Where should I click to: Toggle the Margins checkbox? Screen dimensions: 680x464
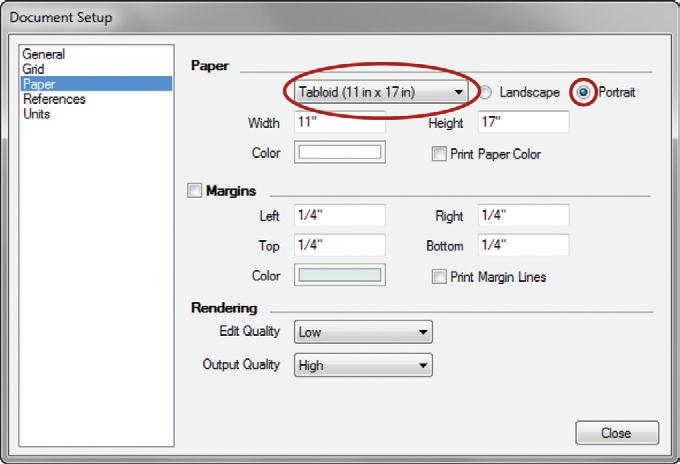coord(194,190)
